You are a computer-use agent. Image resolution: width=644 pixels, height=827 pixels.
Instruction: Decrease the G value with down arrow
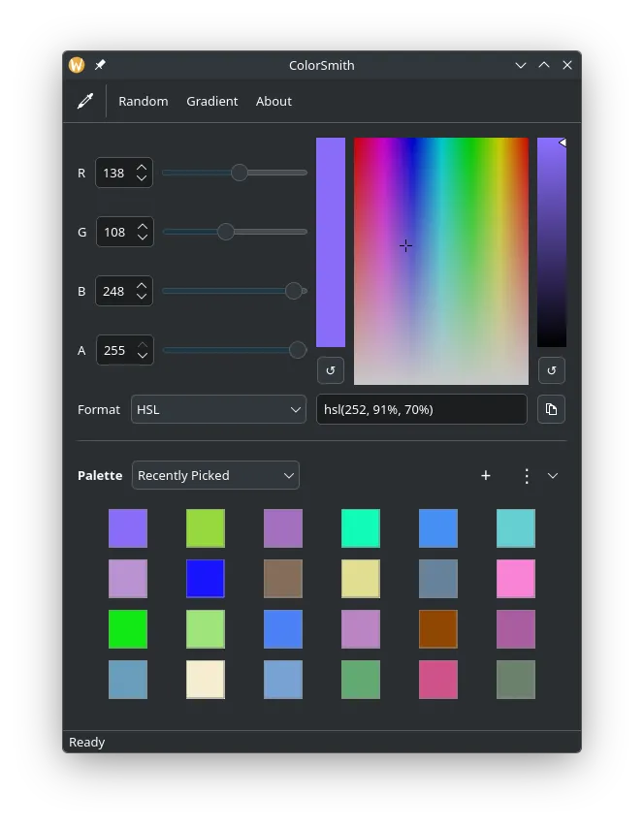point(143,238)
